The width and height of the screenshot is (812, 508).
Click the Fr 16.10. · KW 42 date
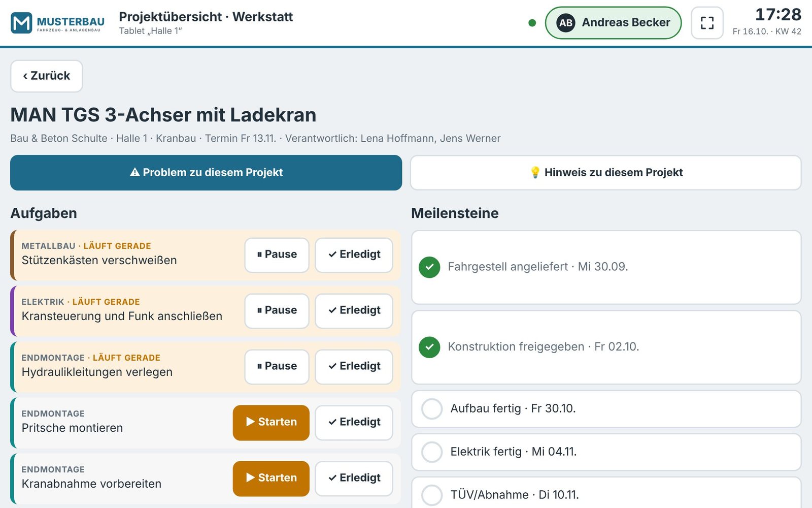pos(767,31)
